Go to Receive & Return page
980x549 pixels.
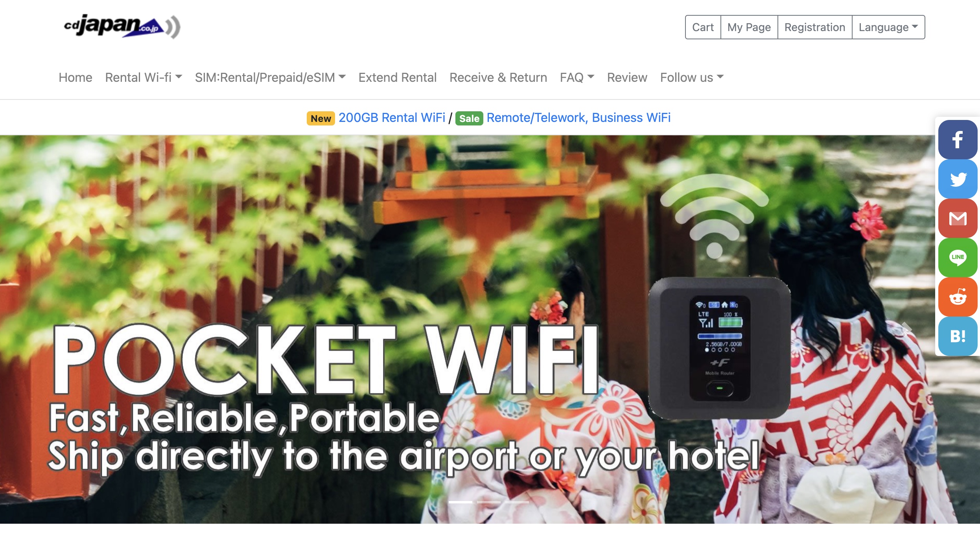pos(498,77)
